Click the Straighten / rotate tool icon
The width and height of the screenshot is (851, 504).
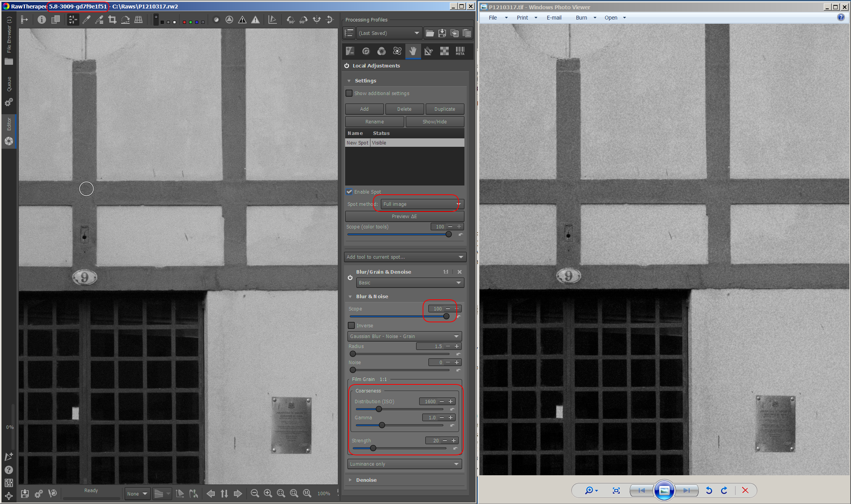pos(125,20)
